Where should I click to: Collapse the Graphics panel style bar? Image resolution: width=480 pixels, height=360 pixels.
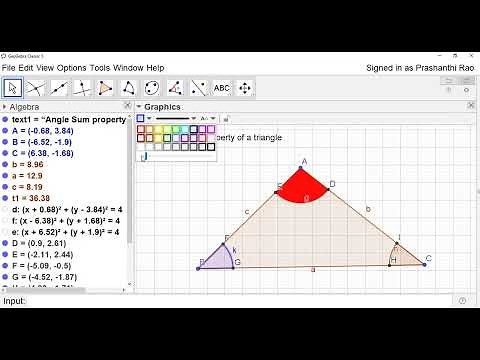[x=139, y=107]
